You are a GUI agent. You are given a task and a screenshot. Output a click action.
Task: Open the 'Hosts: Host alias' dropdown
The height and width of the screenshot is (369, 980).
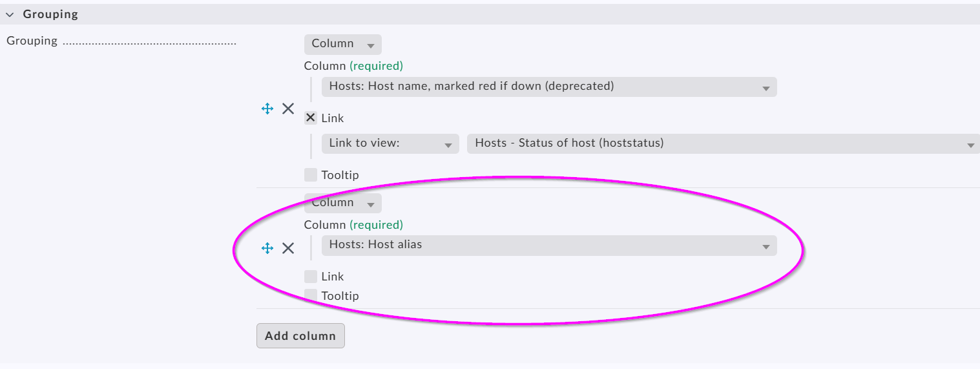548,246
